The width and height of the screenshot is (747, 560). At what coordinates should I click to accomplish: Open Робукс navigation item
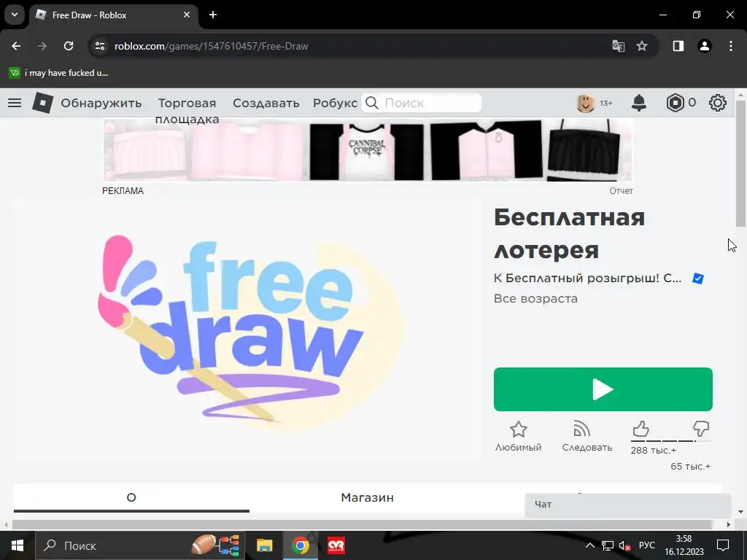coord(335,103)
